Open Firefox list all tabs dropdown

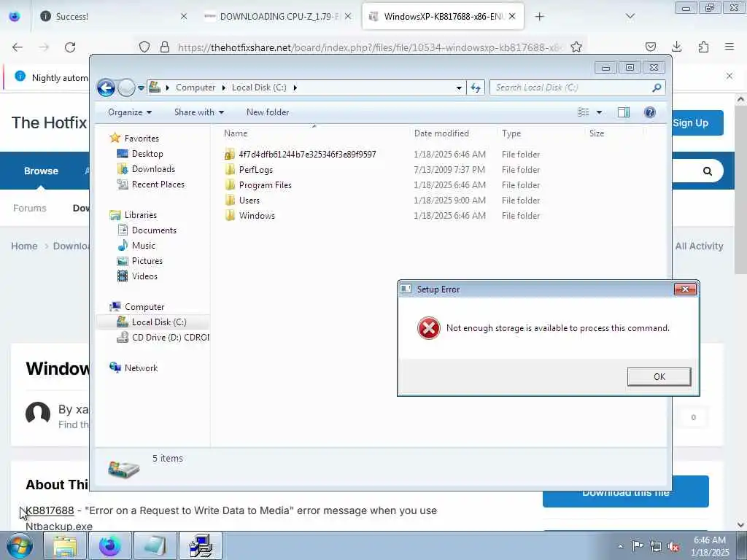click(x=630, y=16)
